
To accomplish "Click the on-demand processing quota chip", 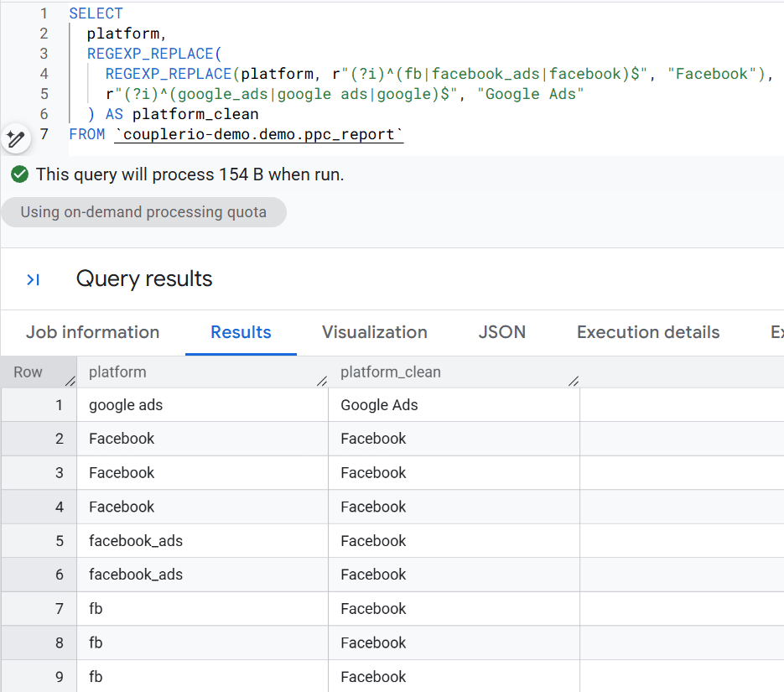I will 143,212.
